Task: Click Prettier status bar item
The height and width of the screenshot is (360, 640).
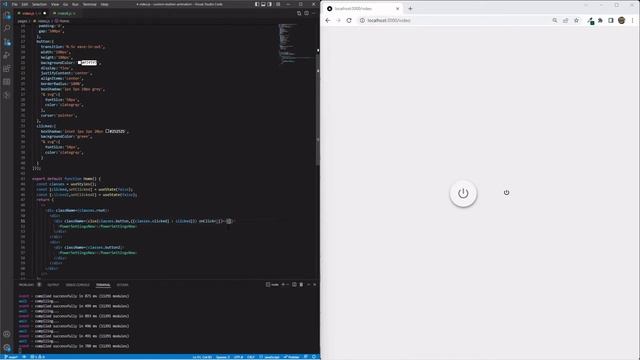Action: [292, 357]
